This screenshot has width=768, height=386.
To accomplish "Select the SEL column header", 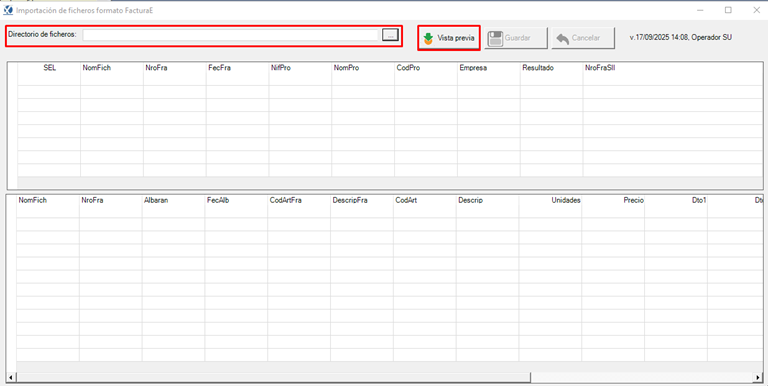I will [49, 68].
